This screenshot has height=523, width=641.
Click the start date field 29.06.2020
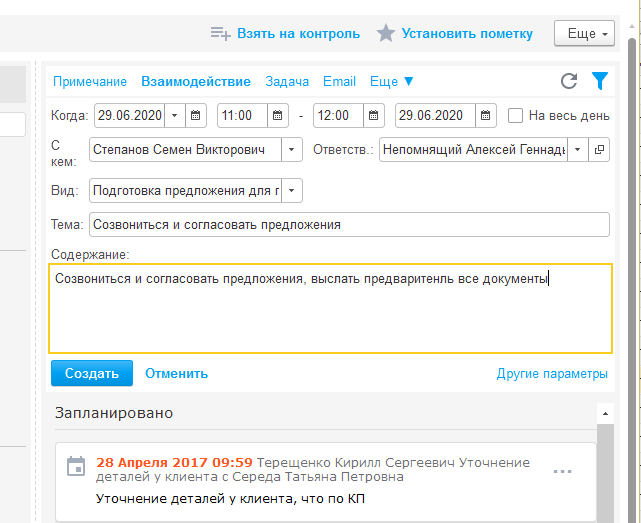click(130, 116)
